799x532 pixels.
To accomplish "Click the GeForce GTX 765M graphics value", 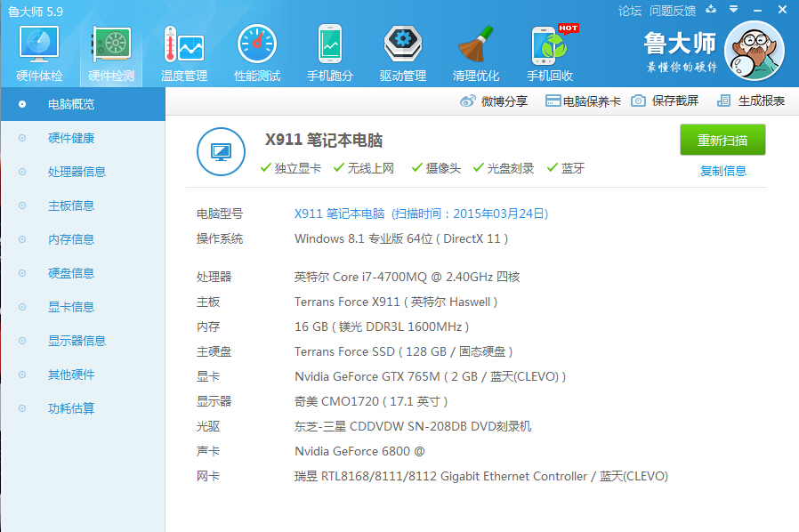I will pos(430,376).
